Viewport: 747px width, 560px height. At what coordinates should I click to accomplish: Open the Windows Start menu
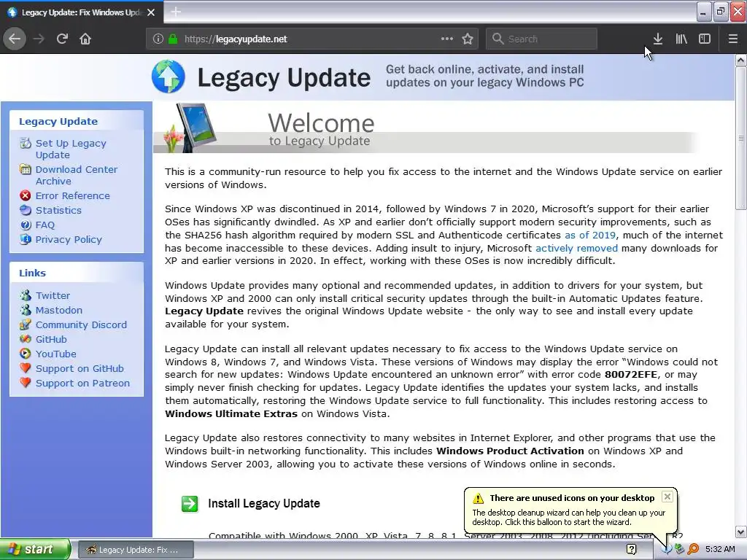coord(34,550)
